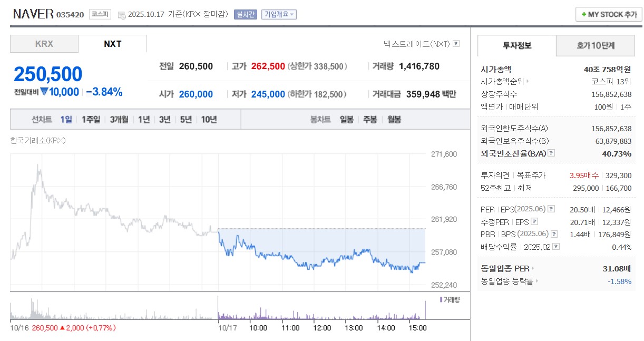
Task: Switch the chart source to KRX
Action: point(44,44)
